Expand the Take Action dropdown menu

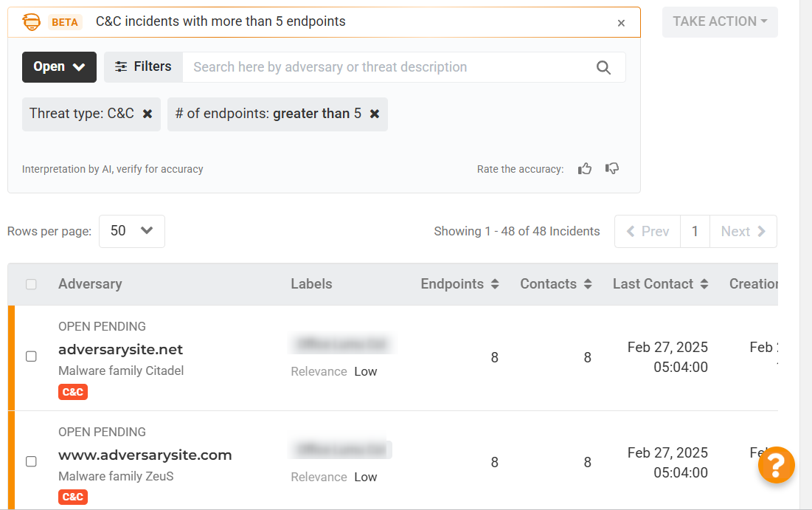click(719, 21)
